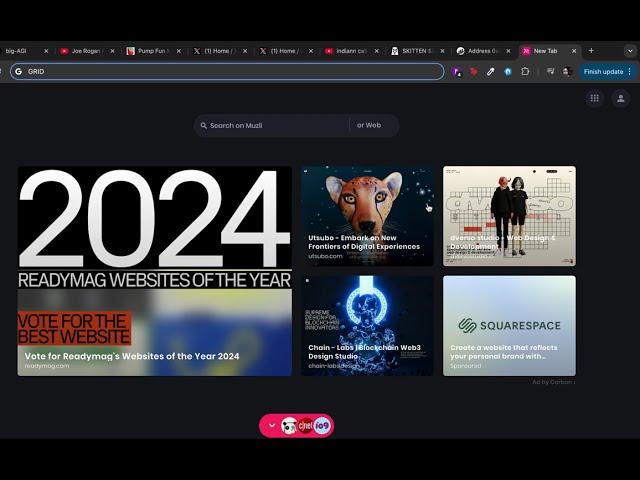
Task: Open the Muzli apps grid icon
Action: (x=594, y=98)
